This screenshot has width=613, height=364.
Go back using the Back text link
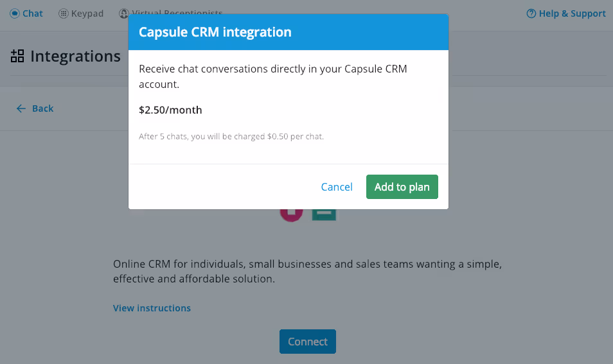tap(43, 108)
